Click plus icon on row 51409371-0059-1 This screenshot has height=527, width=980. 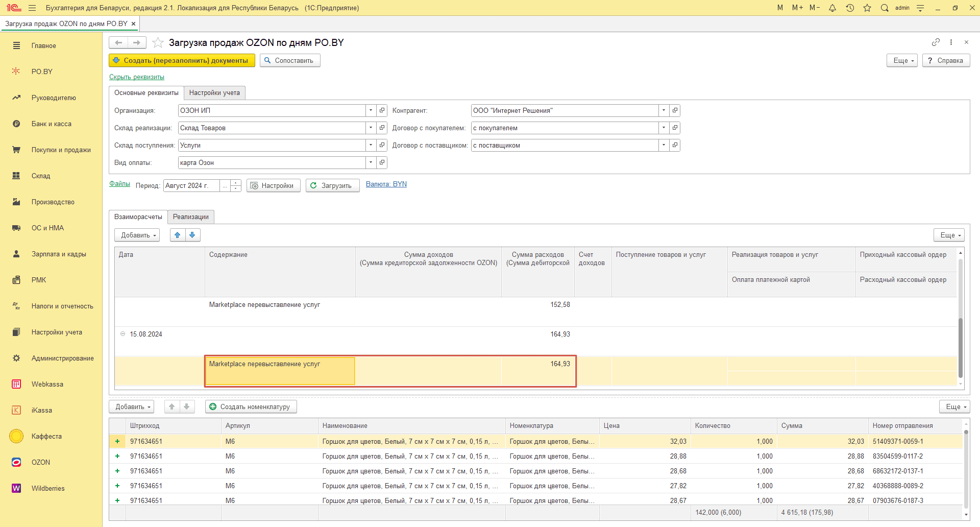pos(117,441)
